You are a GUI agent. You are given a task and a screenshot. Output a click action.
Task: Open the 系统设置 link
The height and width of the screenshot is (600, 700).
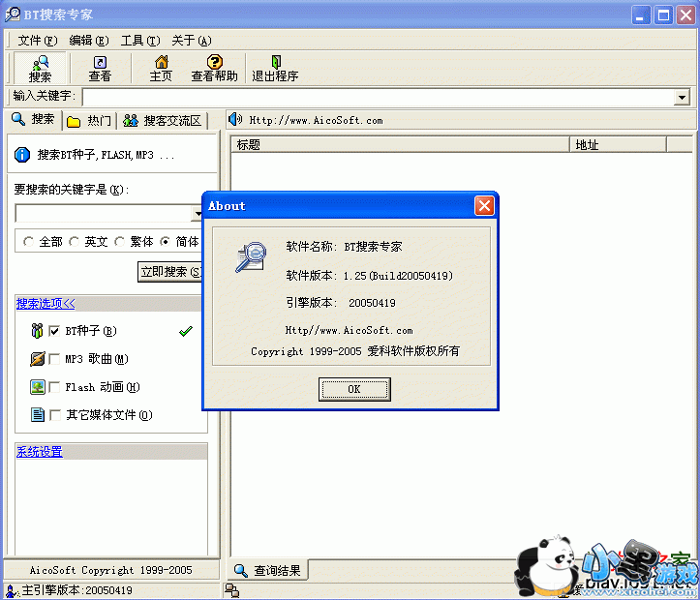click(x=40, y=452)
